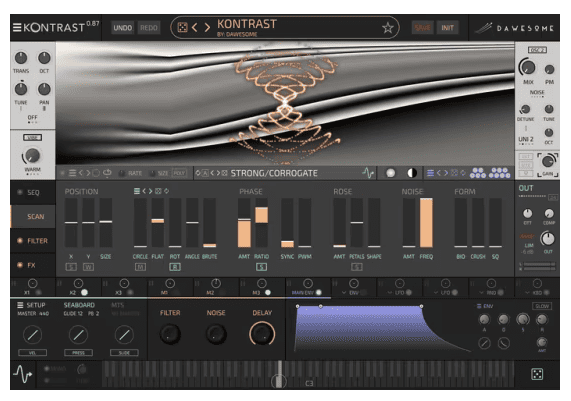Switch to the SEQ tab
The height and width of the screenshot is (401, 571).
(33, 192)
